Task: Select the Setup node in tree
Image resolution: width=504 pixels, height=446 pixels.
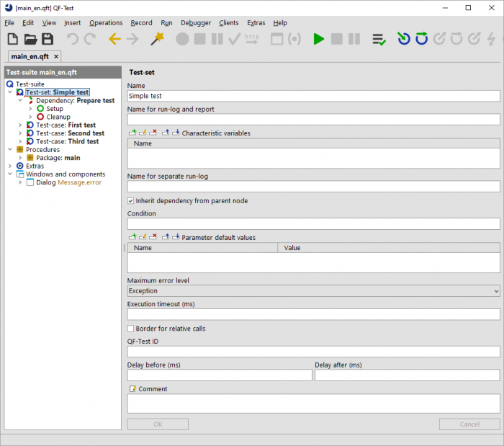Action: 54,109
